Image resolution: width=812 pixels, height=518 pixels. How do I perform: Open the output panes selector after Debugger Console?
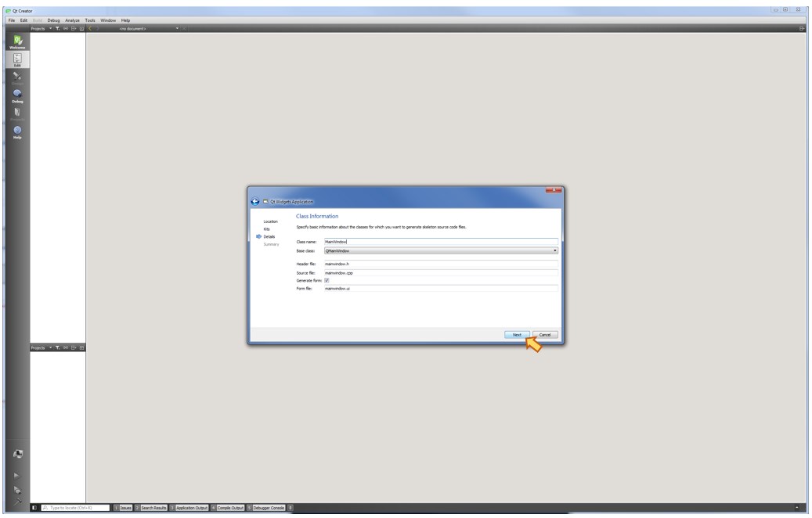pos(291,508)
